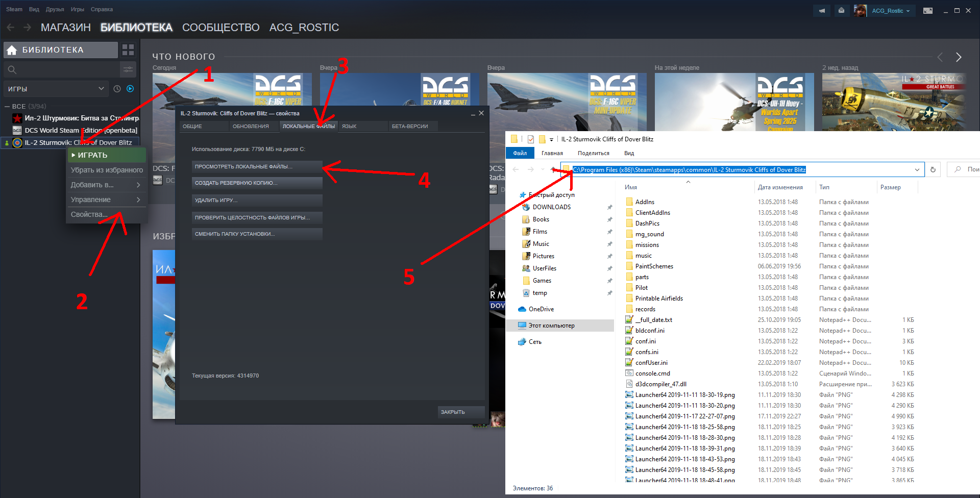Click Explorer quick access new folder icon
Image resolution: width=980 pixels, height=498 pixels.
click(542, 139)
